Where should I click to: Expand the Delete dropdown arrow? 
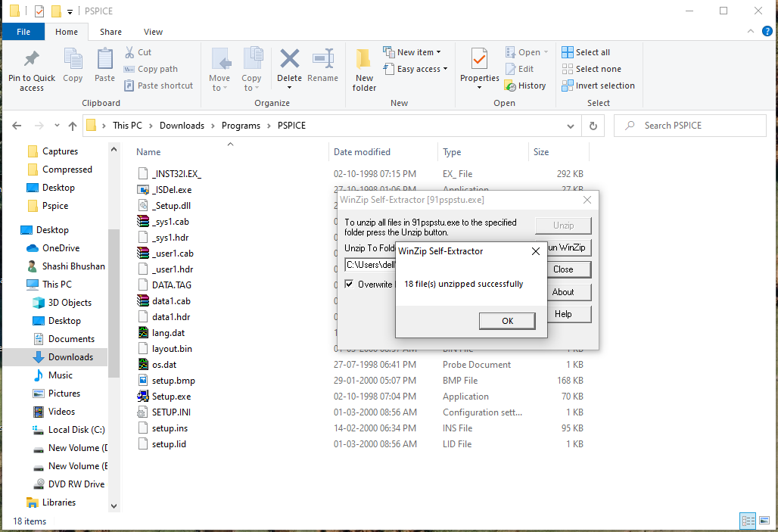289,88
